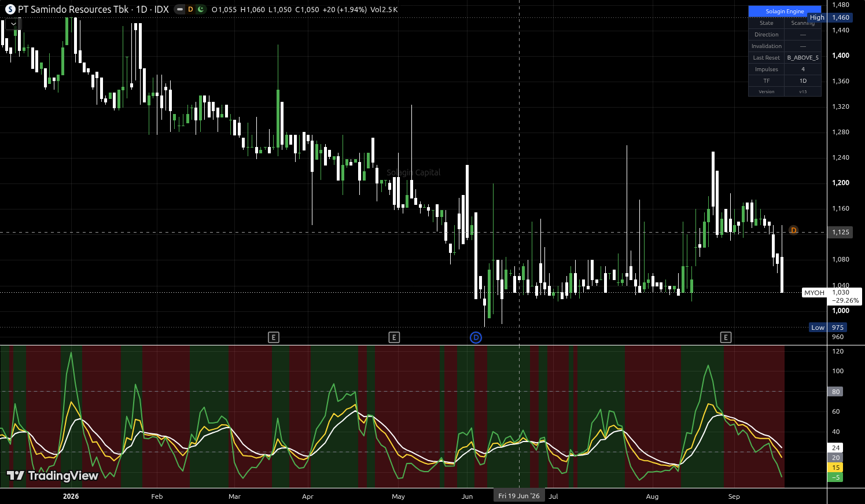Click the Direction row label
This screenshot has height=504, width=865.
[767, 35]
